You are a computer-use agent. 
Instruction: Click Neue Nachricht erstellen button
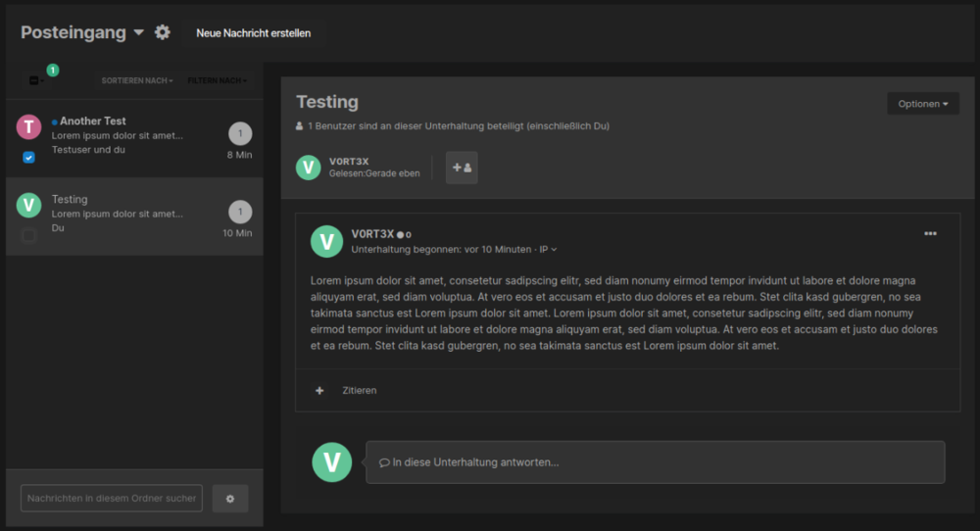point(253,33)
